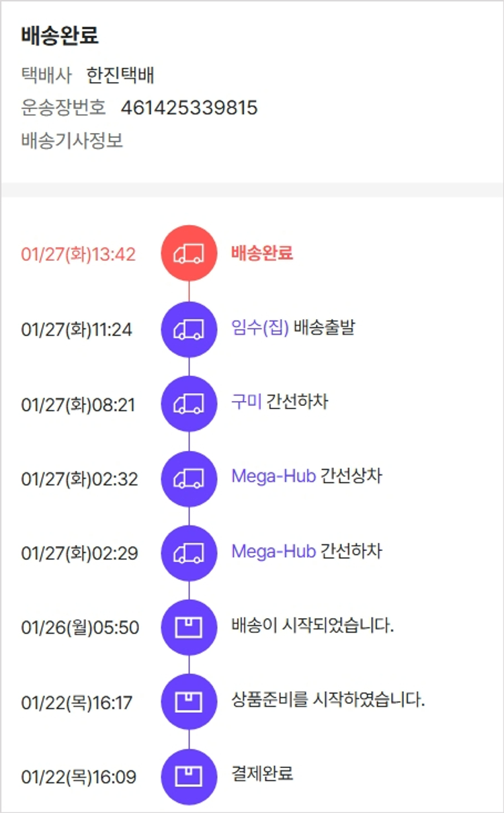Image resolution: width=504 pixels, height=813 pixels.
Task: Click the red delivery-complete truck icon
Action: [x=189, y=253]
